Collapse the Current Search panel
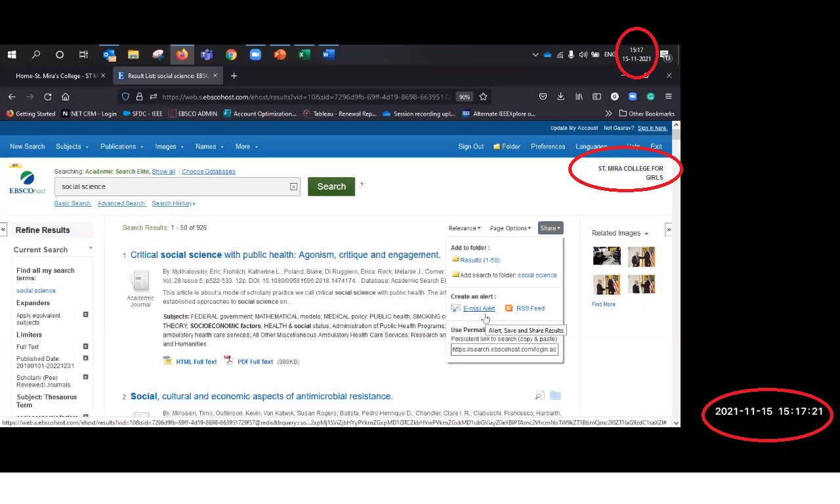 (90, 248)
